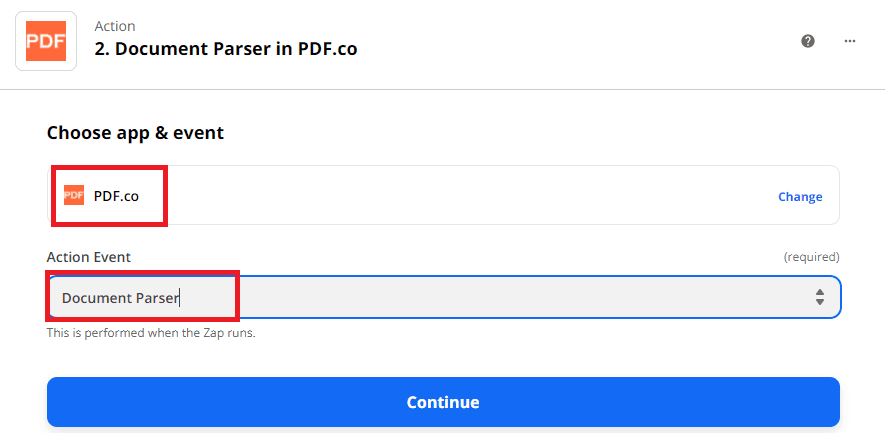The image size is (885, 433).
Task: Click the blank header area beside the help icon
Action: [x=600, y=41]
